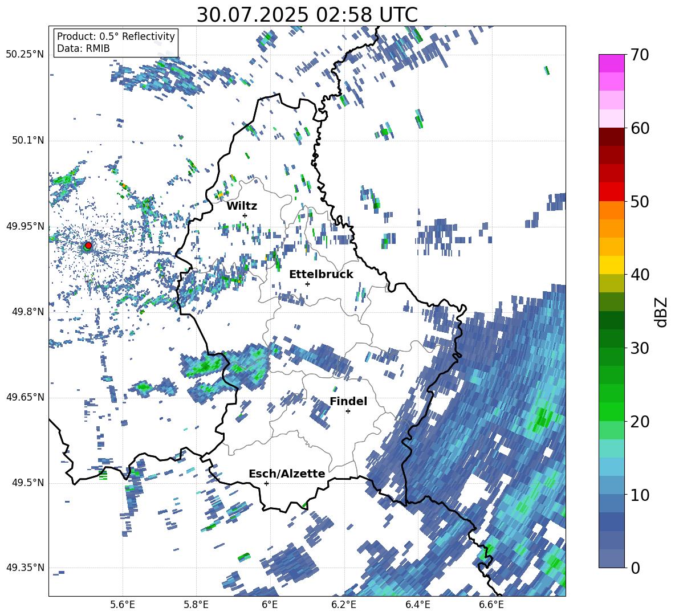Click the orange colorbar segment above 50

click(611, 210)
